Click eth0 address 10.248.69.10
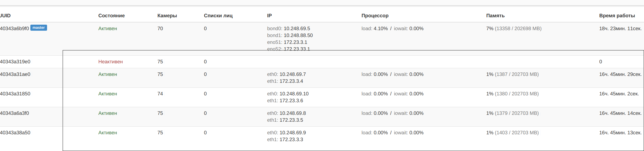 point(294,94)
